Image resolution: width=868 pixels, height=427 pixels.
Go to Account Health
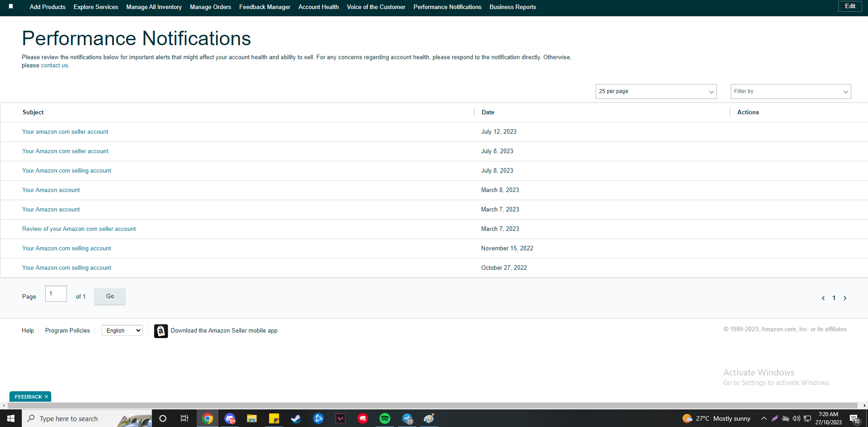[x=318, y=7]
